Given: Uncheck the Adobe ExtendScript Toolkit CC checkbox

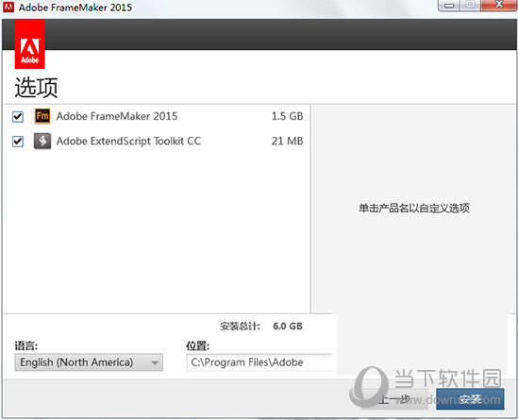Looking at the screenshot, I should tap(18, 142).
